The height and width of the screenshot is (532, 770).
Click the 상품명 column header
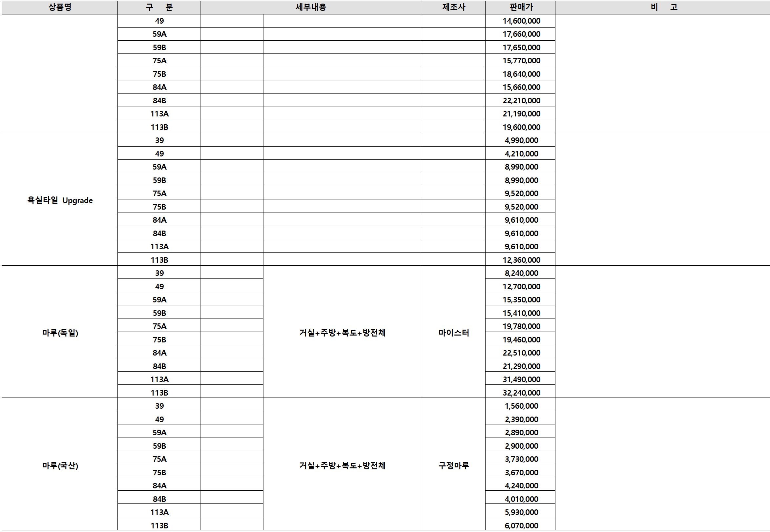coord(60,7)
